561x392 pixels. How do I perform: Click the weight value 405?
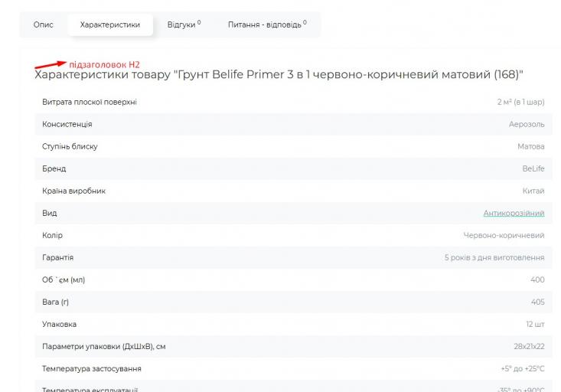pos(538,302)
